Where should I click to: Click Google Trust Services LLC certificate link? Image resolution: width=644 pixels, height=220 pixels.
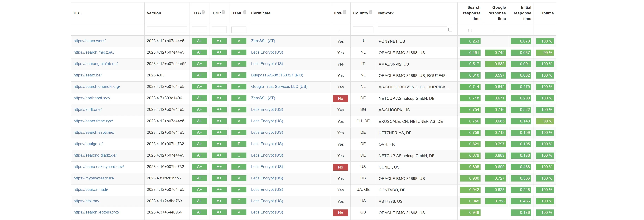[279, 87]
